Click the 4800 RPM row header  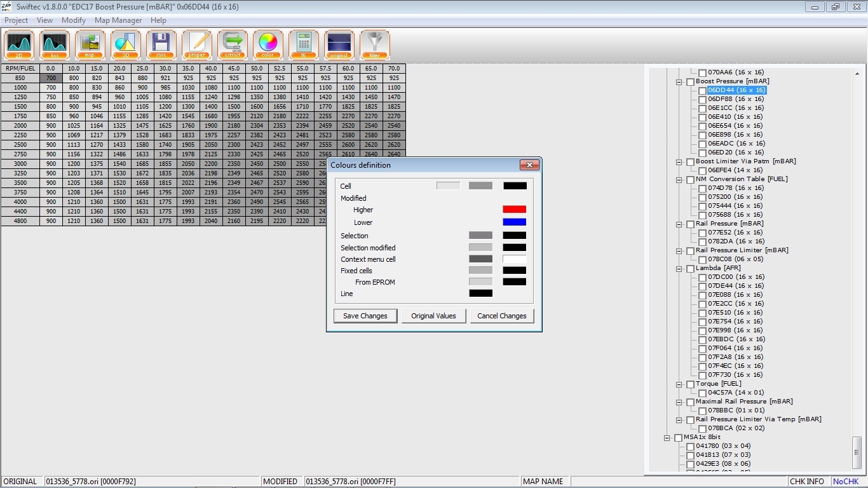pyautogui.click(x=20, y=221)
